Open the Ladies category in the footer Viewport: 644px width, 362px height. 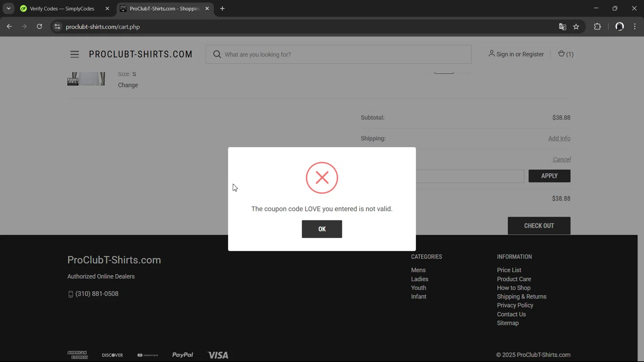tap(419, 279)
